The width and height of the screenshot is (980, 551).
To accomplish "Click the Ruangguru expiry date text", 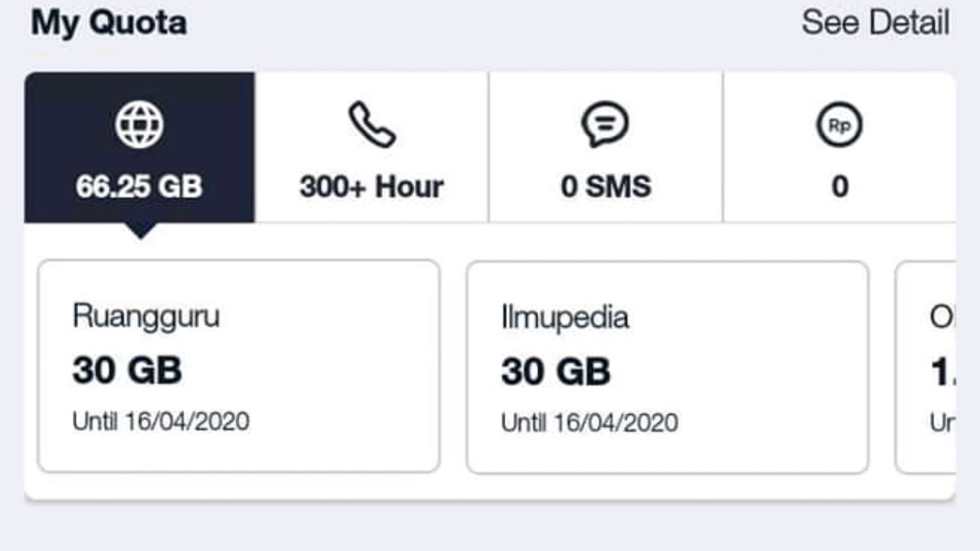I will pyautogui.click(x=161, y=421).
